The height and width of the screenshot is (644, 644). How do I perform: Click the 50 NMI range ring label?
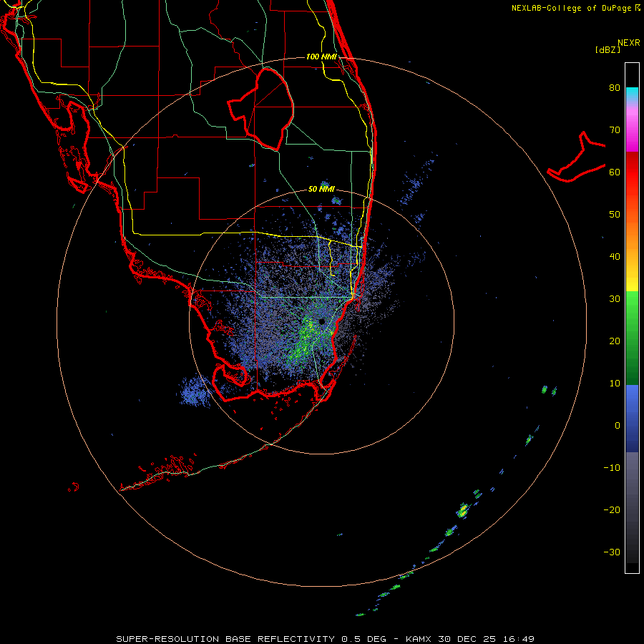321,189
